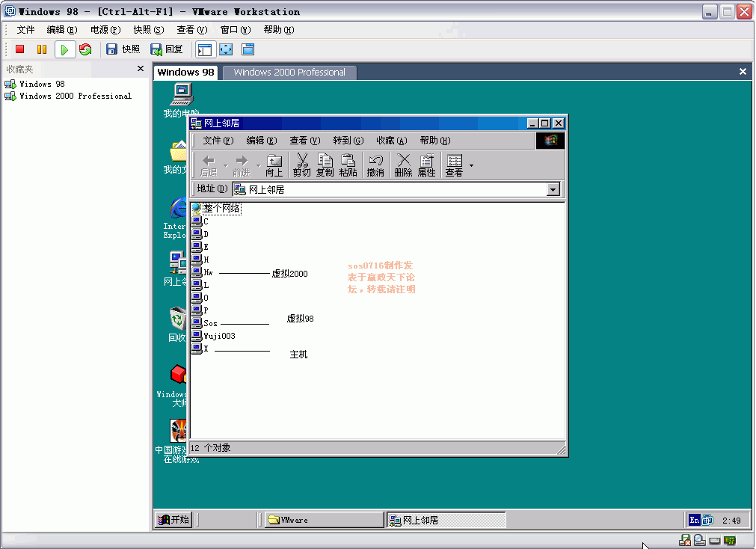Click 属性 (Properties) toolbar icon
This screenshot has width=756, height=549.
pyautogui.click(x=427, y=165)
